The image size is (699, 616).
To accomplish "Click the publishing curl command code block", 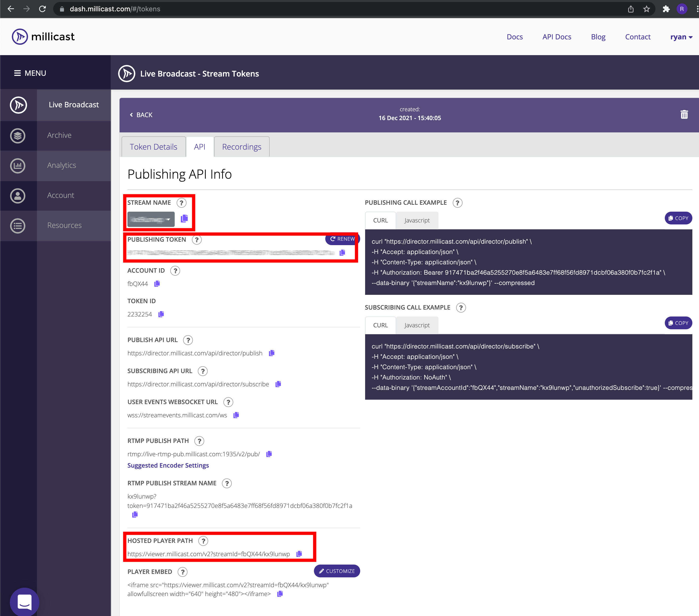I will (x=528, y=262).
